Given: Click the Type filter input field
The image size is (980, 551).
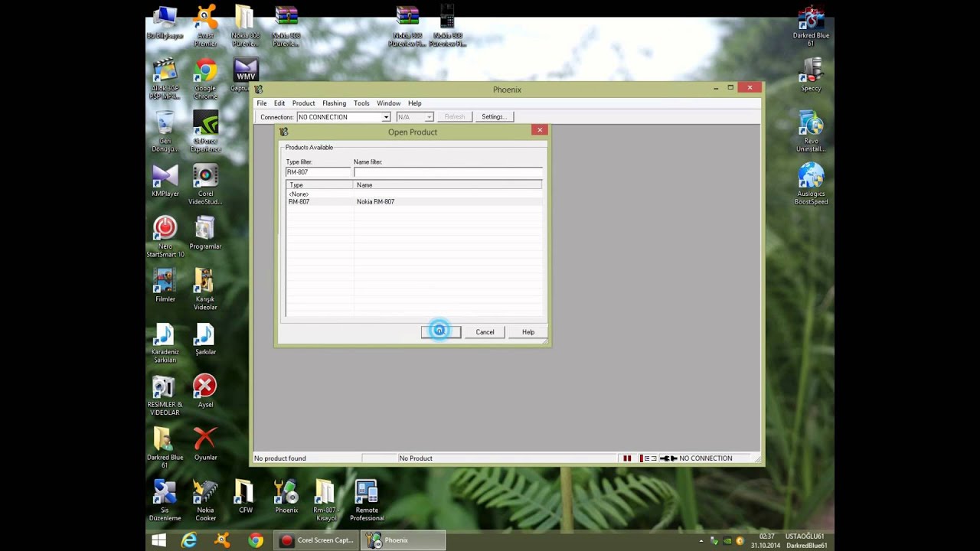Looking at the screenshot, I should 318,172.
